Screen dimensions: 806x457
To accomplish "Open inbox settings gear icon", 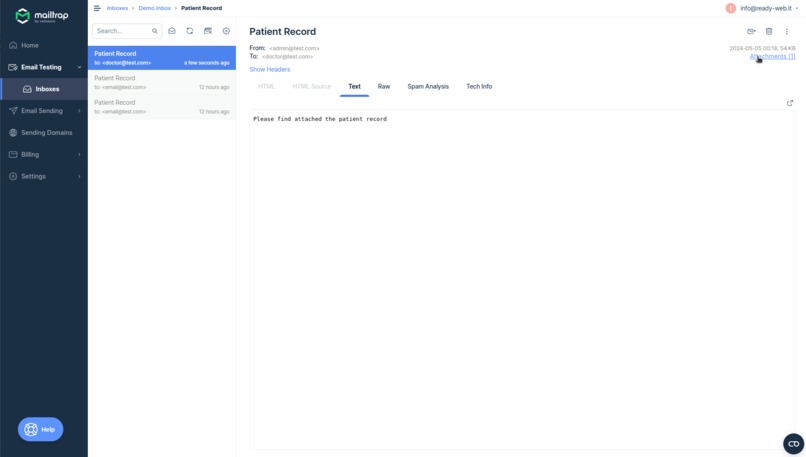I will 226,31.
